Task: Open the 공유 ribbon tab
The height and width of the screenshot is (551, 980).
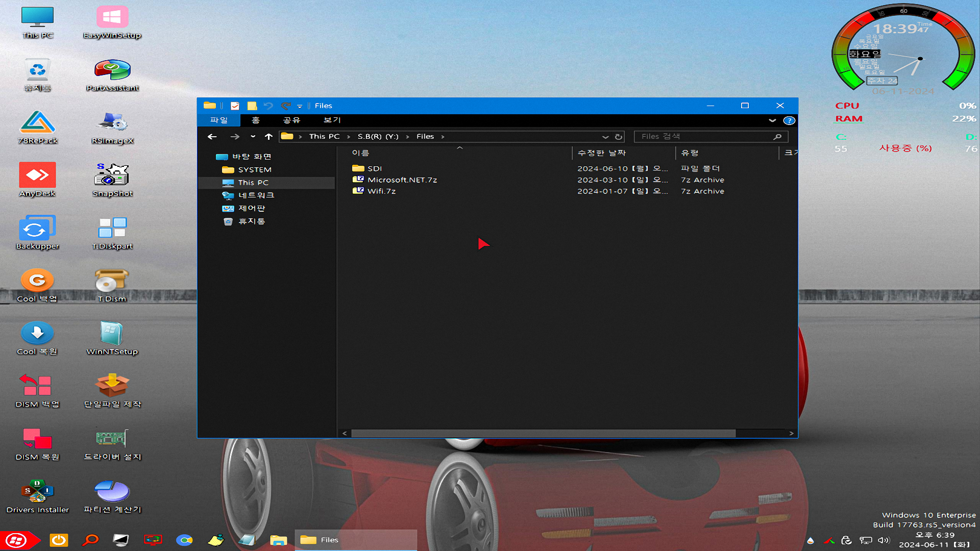Action: (x=291, y=120)
